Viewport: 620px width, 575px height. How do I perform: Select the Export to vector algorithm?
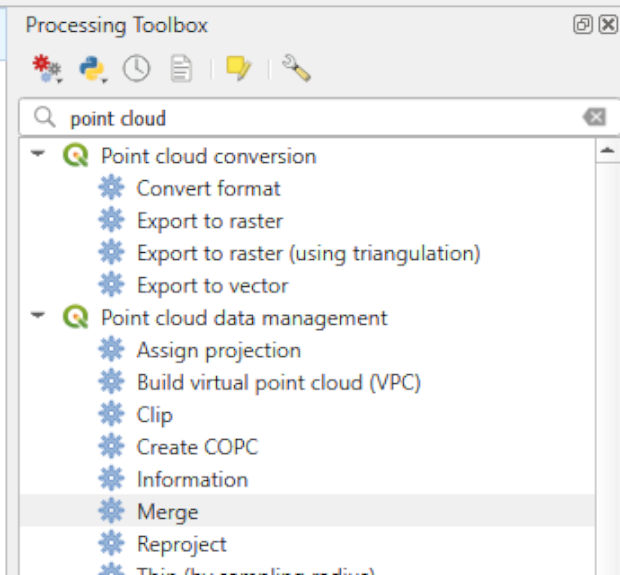pyautogui.click(x=212, y=285)
